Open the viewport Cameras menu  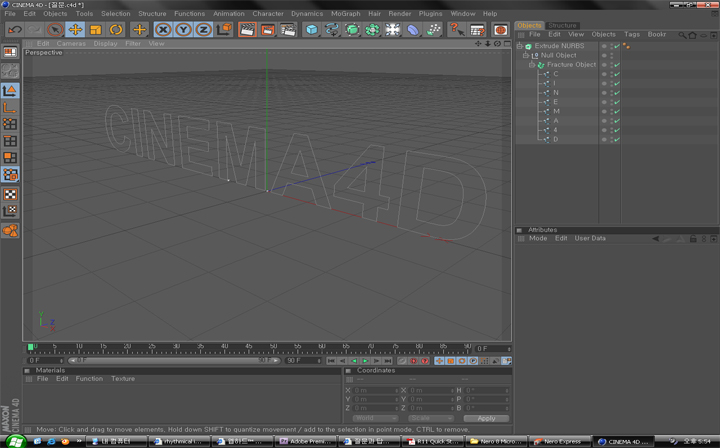tap(71, 44)
